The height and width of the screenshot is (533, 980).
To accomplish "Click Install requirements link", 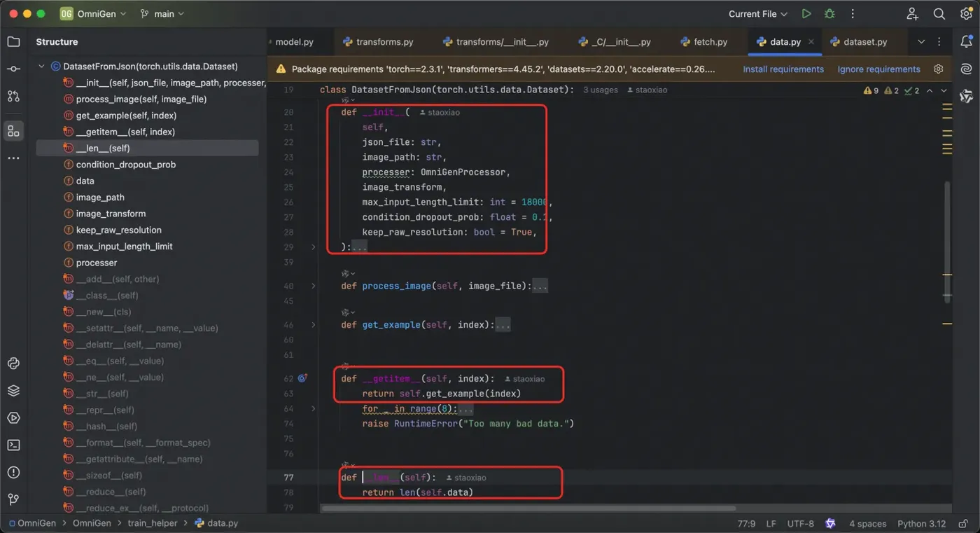I will pyautogui.click(x=783, y=69).
